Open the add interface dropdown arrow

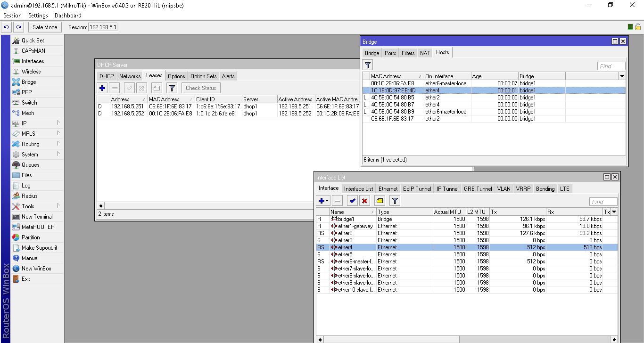click(327, 201)
